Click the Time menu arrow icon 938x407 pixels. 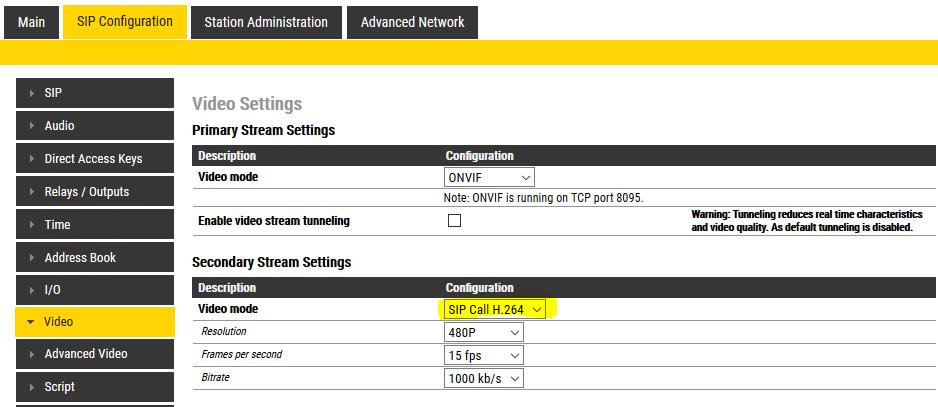click(x=32, y=225)
